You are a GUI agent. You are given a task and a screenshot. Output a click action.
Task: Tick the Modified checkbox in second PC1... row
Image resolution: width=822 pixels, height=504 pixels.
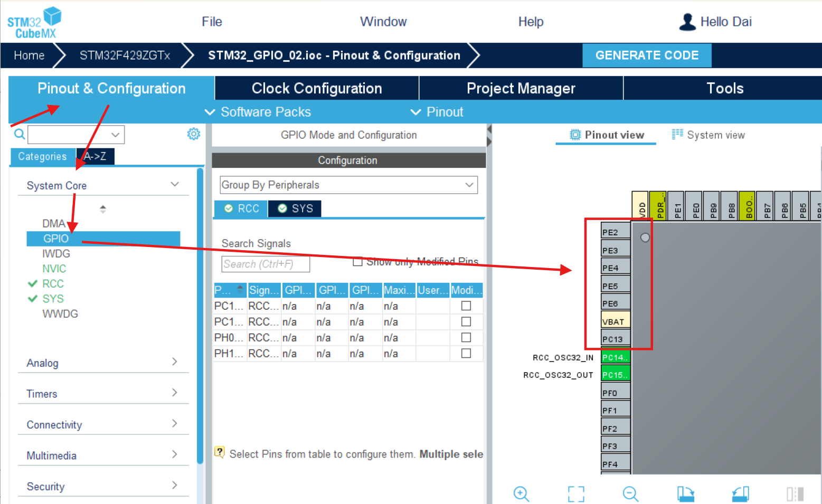pyautogui.click(x=466, y=321)
